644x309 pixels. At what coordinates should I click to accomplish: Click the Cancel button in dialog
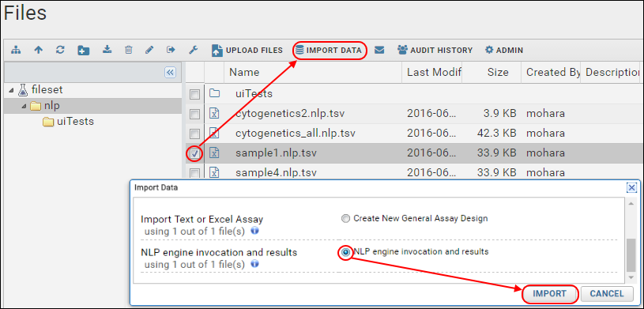pos(607,294)
